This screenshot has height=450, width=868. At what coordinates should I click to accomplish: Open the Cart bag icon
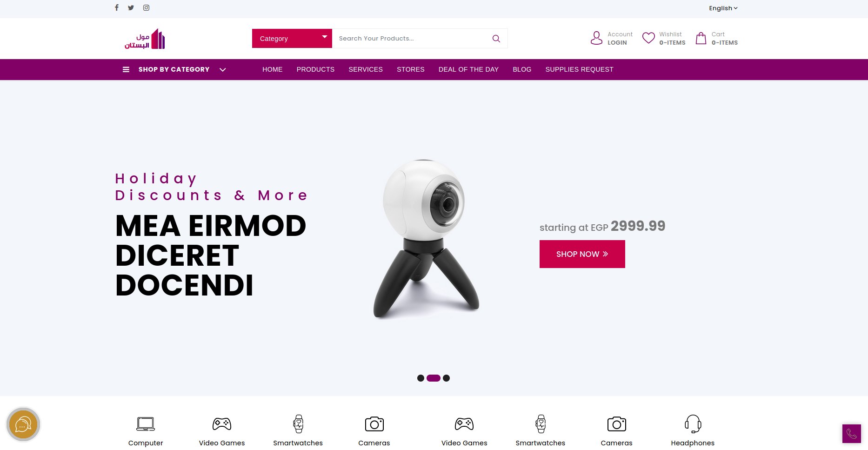701,38
